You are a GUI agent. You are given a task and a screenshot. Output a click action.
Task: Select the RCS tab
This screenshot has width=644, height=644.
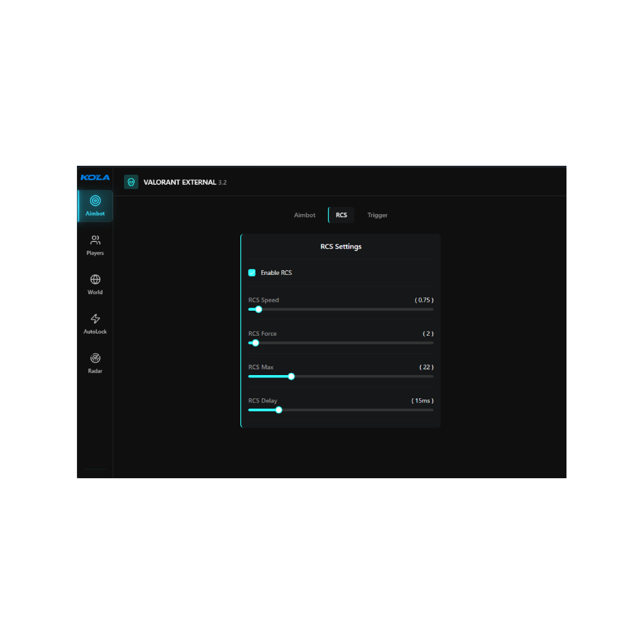(341, 215)
